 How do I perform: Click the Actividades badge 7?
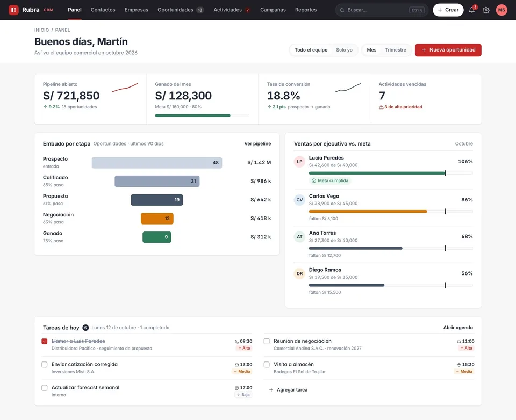pos(247,10)
